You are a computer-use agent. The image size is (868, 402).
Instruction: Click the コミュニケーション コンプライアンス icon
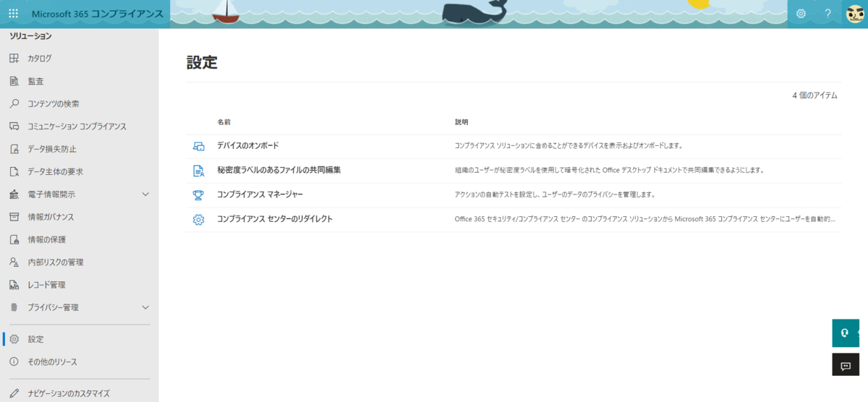[x=14, y=127]
